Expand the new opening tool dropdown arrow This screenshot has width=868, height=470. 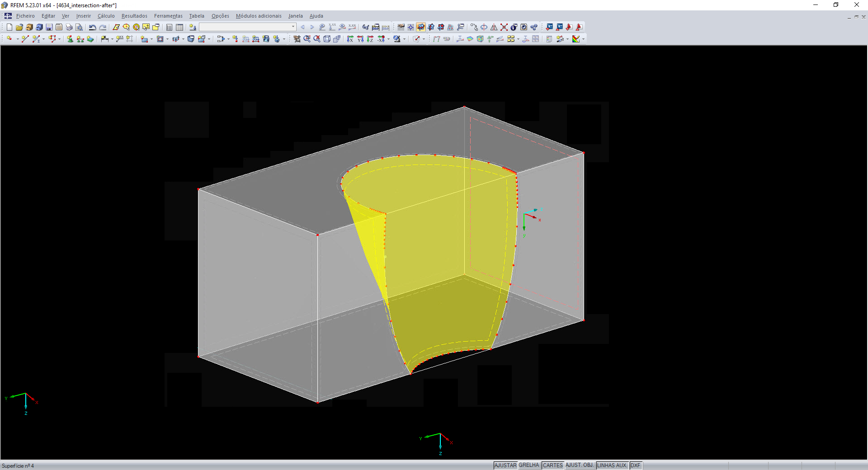[x=167, y=39]
